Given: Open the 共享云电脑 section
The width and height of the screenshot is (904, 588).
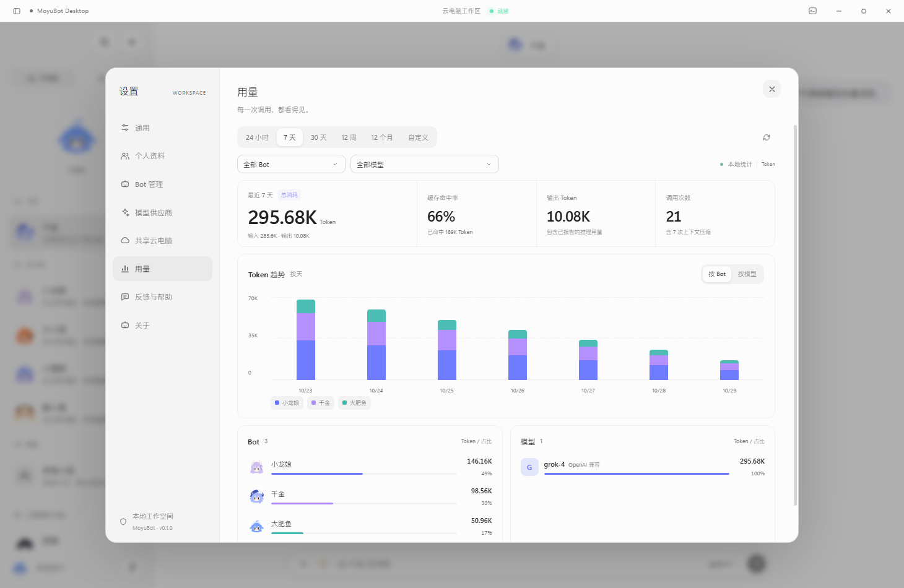Looking at the screenshot, I should [x=162, y=241].
